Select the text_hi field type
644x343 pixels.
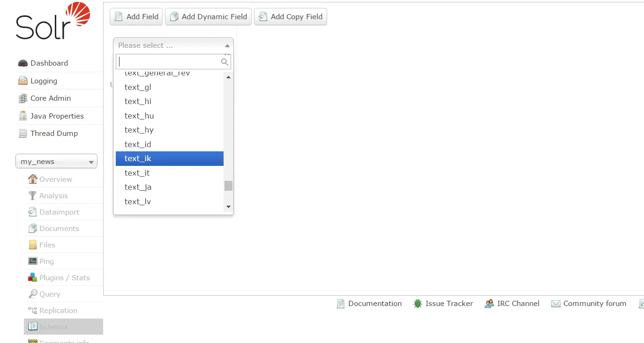[x=170, y=101]
